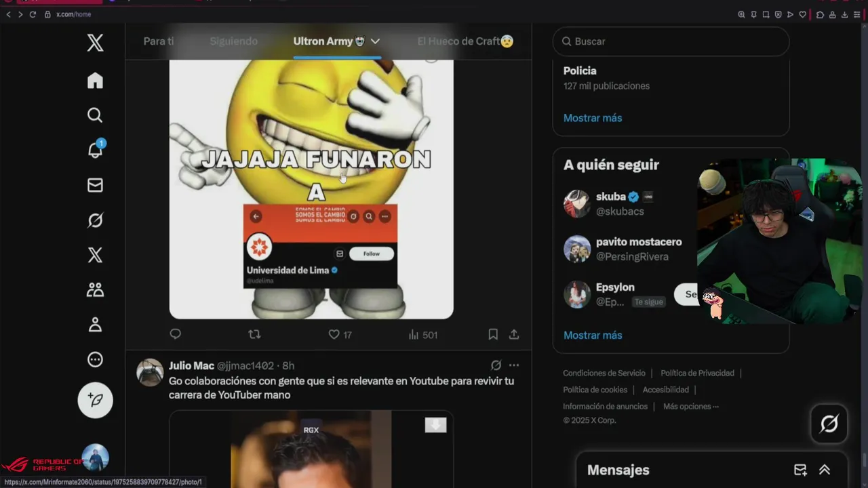Screen dimensions: 868x488
Task: Expand Más opciones in the footer
Action: pos(691,407)
